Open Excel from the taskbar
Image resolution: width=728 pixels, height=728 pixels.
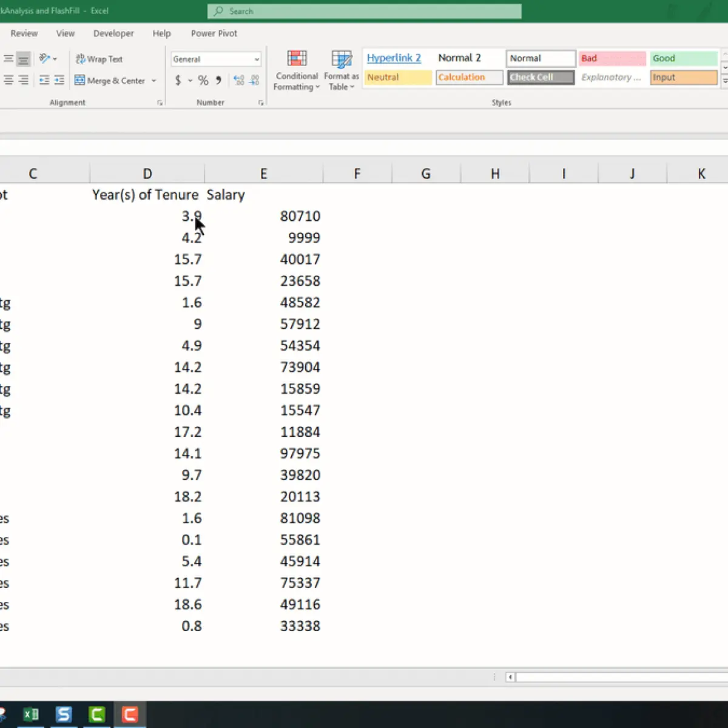pos(31,715)
